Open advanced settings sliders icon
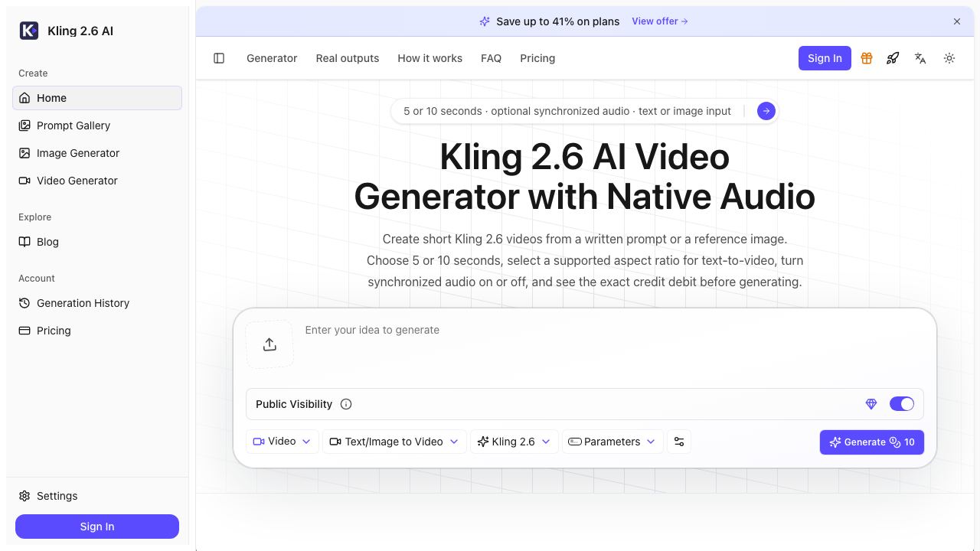This screenshot has width=980, height=551. 679,442
